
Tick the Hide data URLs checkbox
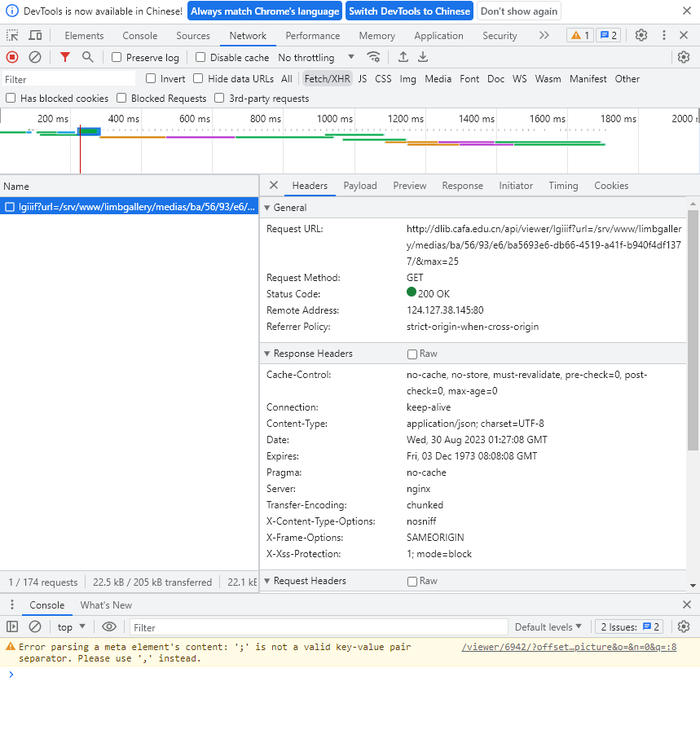click(x=198, y=79)
